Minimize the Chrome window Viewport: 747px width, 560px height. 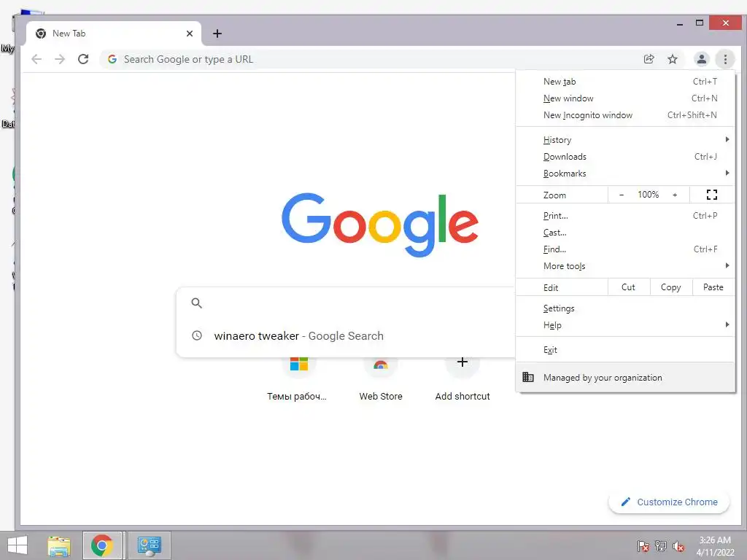click(x=679, y=23)
